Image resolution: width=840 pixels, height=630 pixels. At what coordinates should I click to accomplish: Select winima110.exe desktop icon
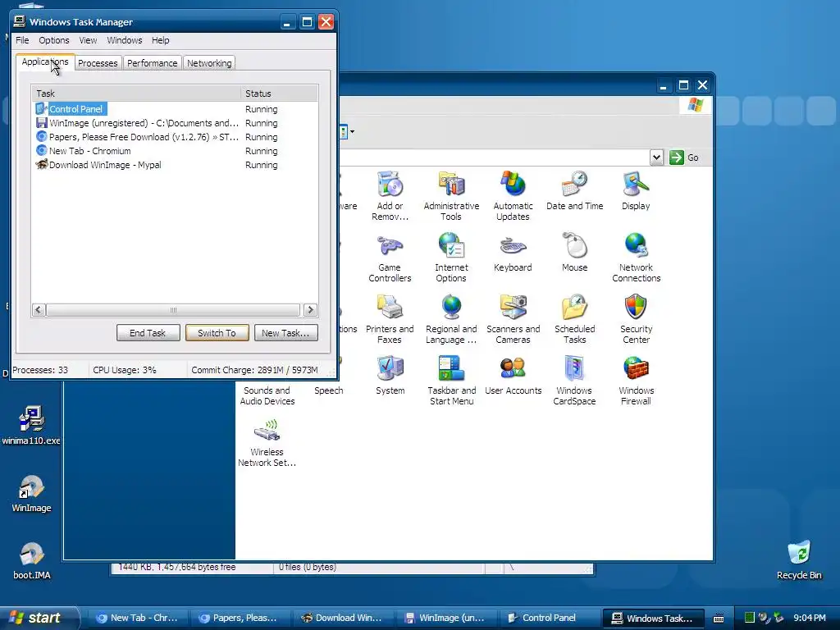click(x=31, y=426)
